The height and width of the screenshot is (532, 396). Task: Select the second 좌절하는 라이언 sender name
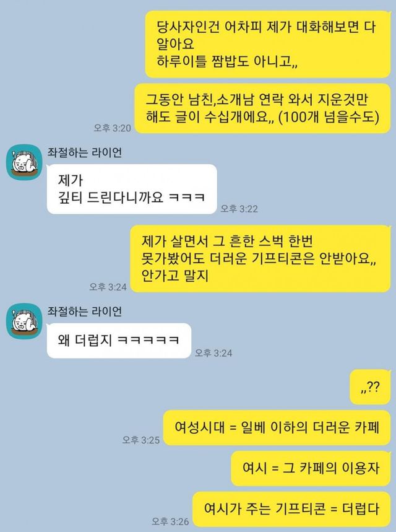[x=84, y=311]
